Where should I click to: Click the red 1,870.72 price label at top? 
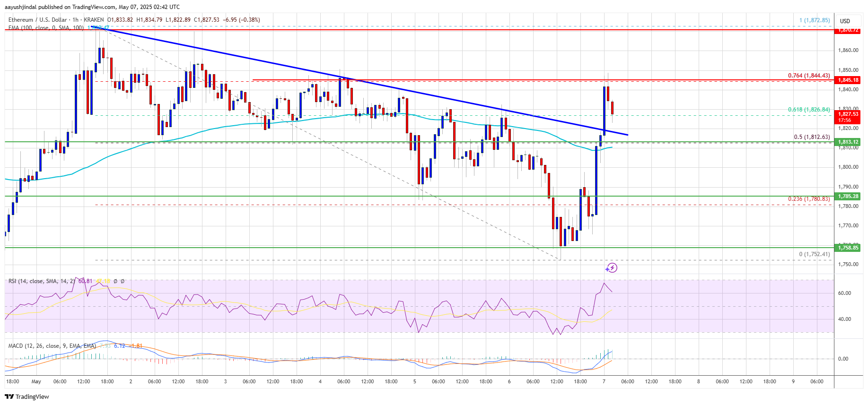click(x=848, y=30)
